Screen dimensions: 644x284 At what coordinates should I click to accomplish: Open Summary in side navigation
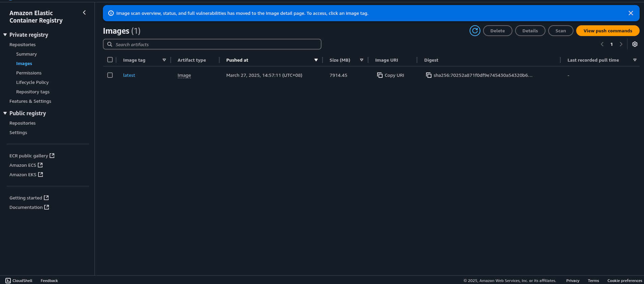pos(26,54)
